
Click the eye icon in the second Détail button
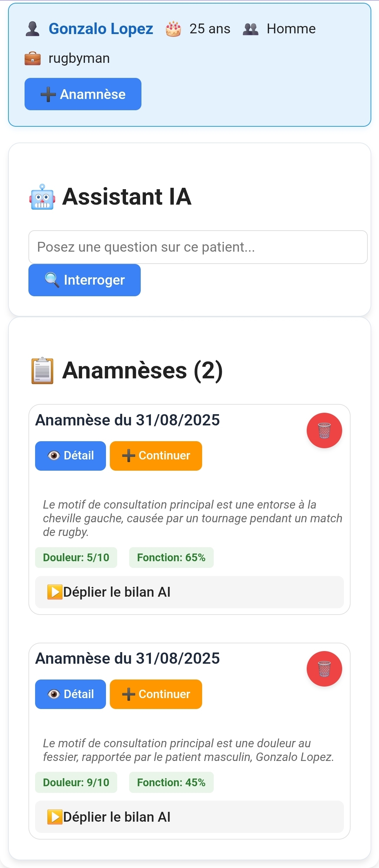[x=53, y=694]
